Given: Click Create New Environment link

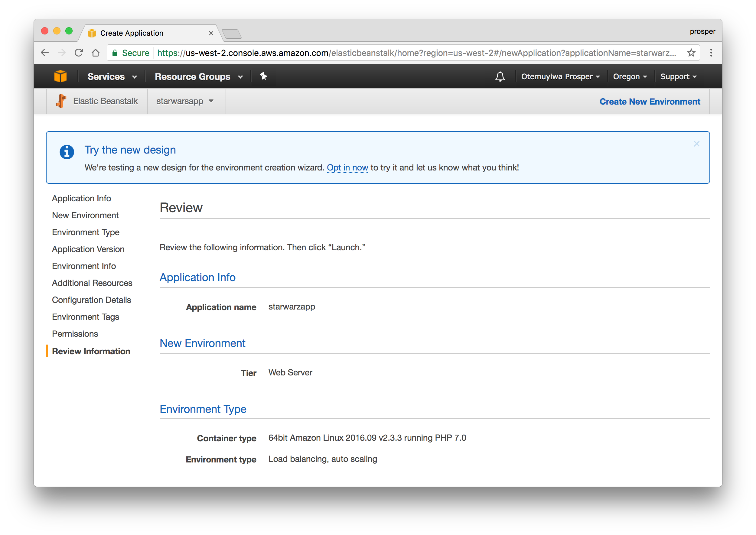Looking at the screenshot, I should pos(650,102).
